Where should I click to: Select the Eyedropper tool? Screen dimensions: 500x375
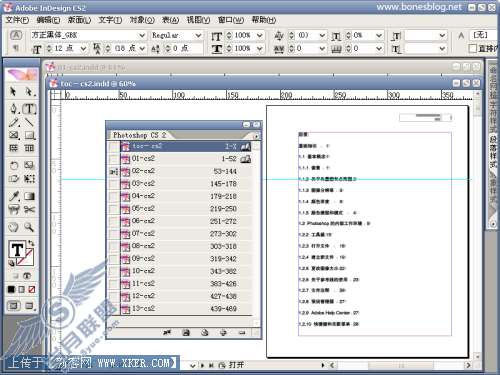point(13,196)
